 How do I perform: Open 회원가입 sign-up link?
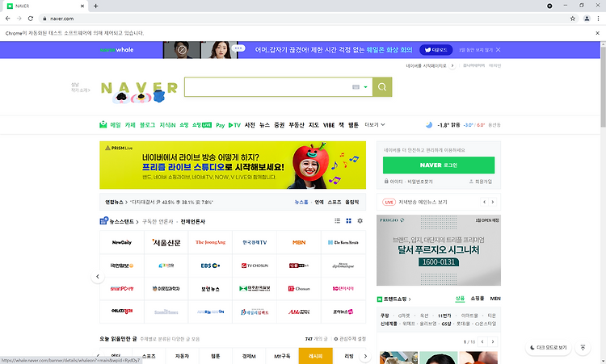coord(481,182)
